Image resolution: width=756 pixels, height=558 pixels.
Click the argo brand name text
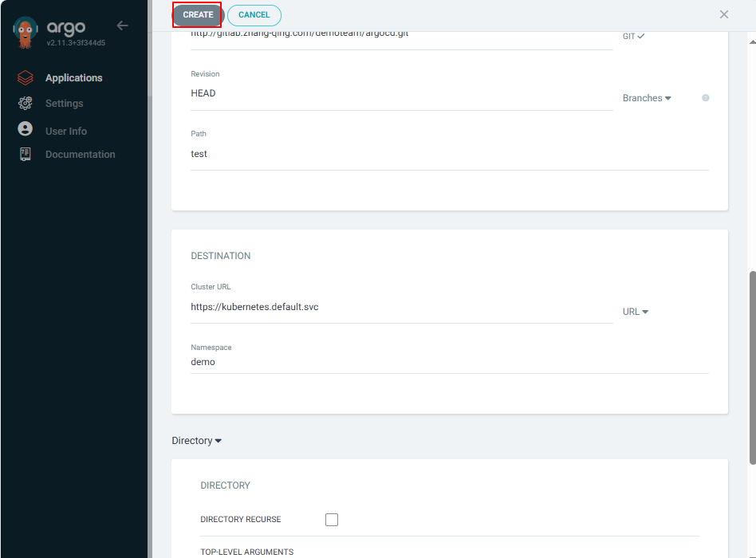[66, 27]
